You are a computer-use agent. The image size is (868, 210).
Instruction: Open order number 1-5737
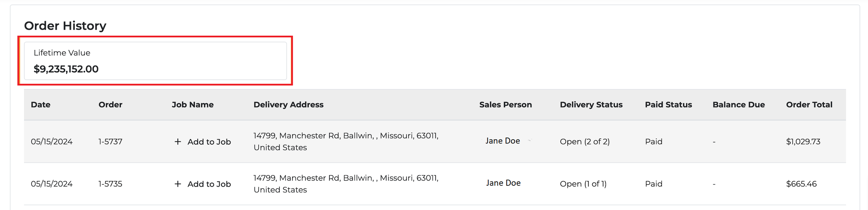(110, 142)
